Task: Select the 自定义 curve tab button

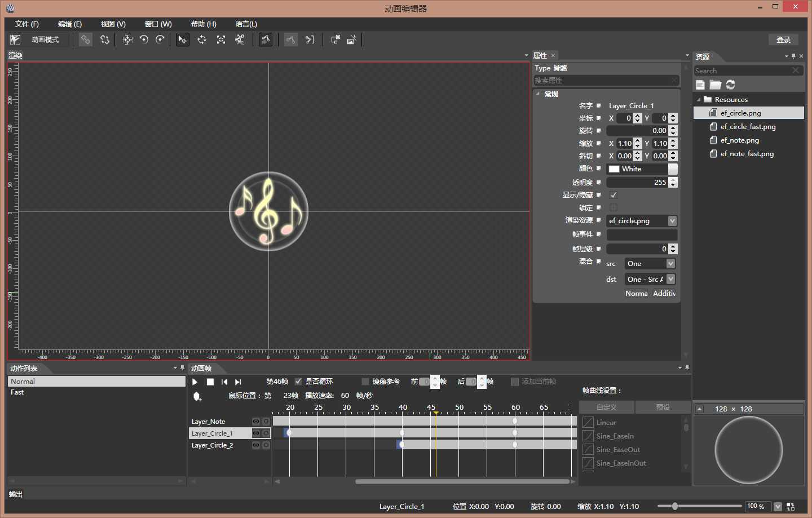Action: click(x=607, y=407)
